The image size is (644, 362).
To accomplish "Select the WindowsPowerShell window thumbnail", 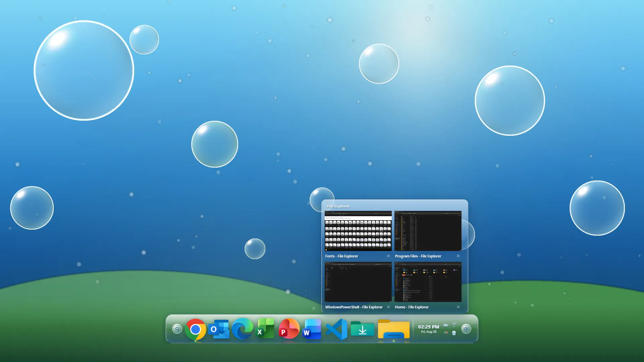I will 358,282.
